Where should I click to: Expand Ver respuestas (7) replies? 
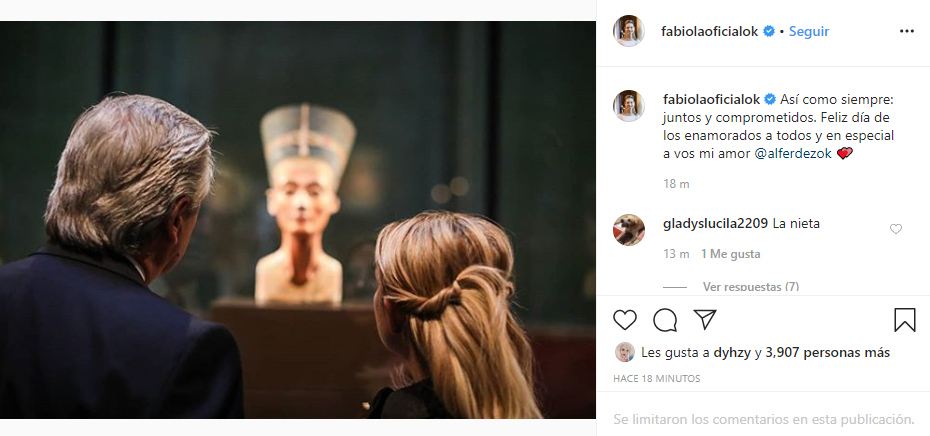point(750,287)
